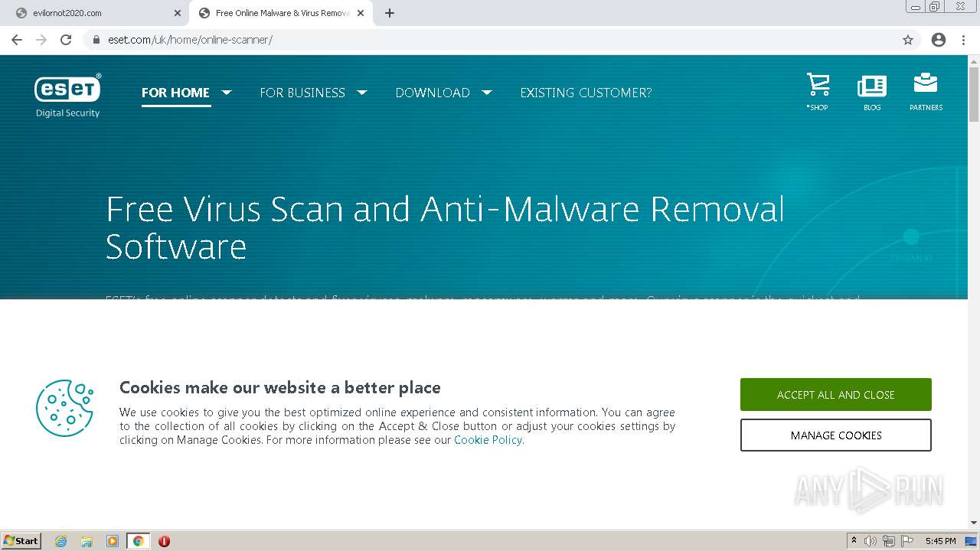
Task: Expand the FOR HOME dropdown arrow
Action: (x=227, y=93)
